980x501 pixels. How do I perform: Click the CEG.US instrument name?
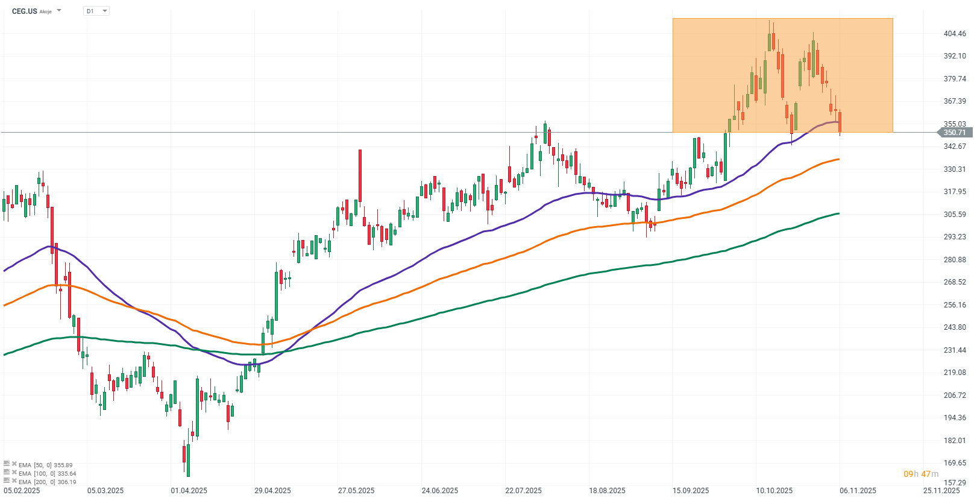click(24, 11)
